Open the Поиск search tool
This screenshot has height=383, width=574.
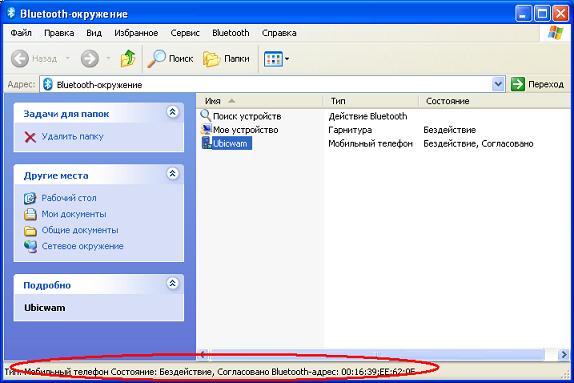click(x=170, y=59)
